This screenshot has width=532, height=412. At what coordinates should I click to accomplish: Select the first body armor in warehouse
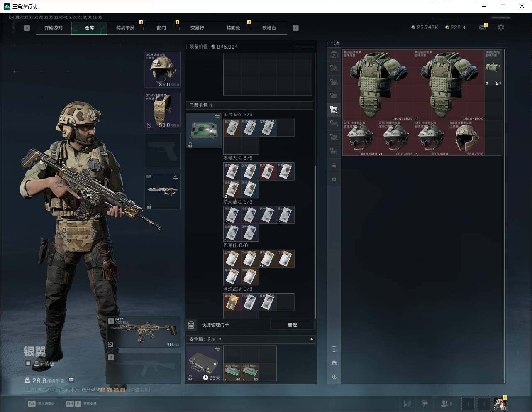pos(378,85)
